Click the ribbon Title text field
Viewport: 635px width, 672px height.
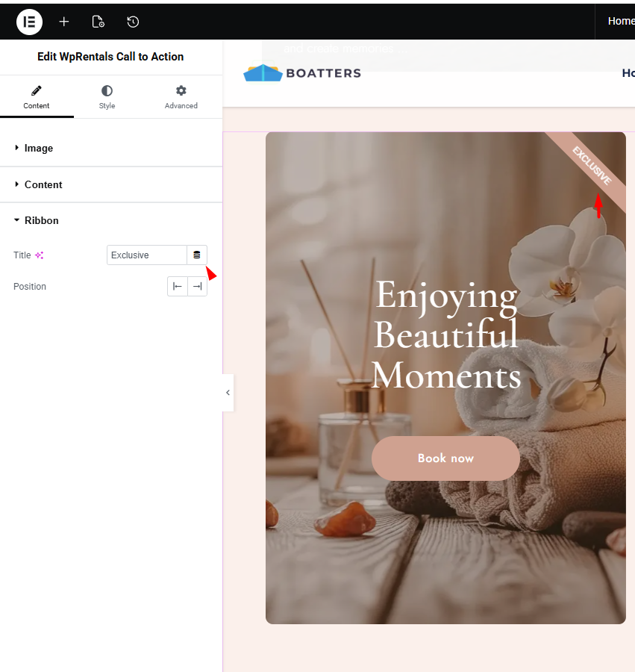coord(146,255)
